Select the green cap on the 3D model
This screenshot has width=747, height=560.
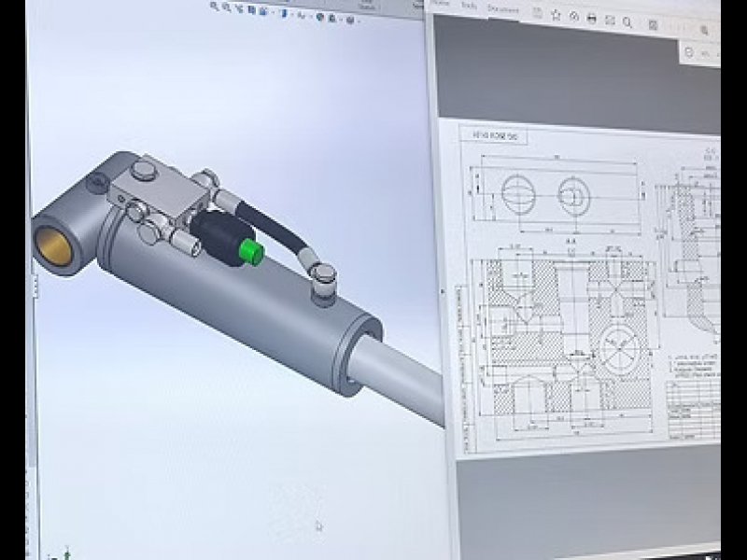(249, 251)
